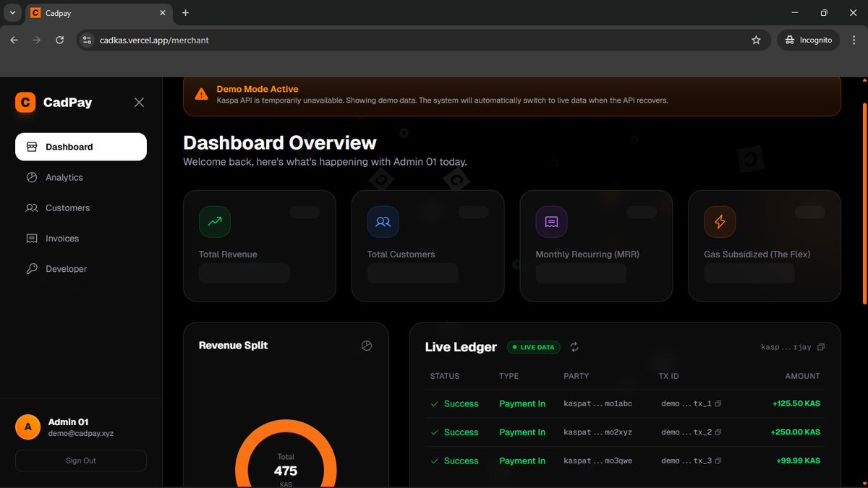Click the Invoices receipt icon
868x488 pixels.
pos(30,238)
